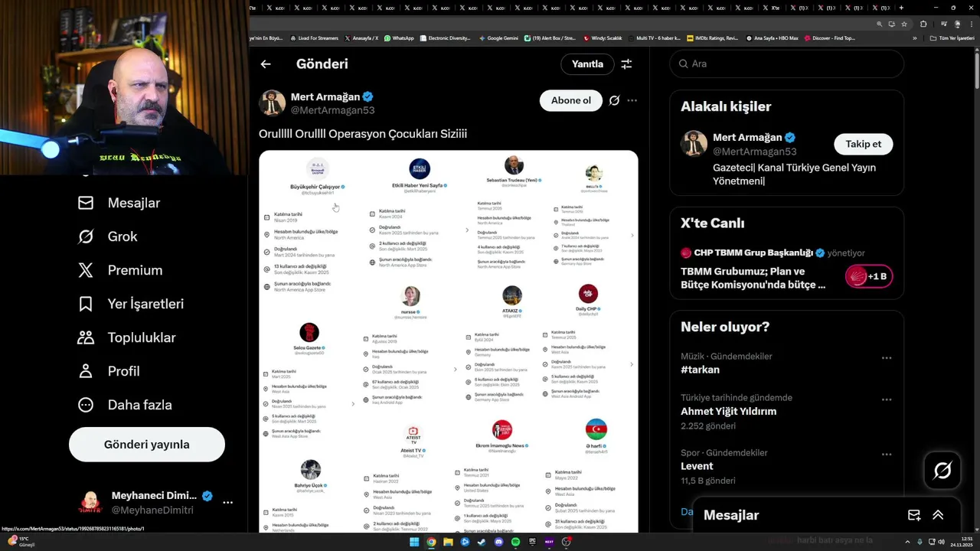Open account menu dots beside Meyhaneci Dimitri

pos(227,503)
